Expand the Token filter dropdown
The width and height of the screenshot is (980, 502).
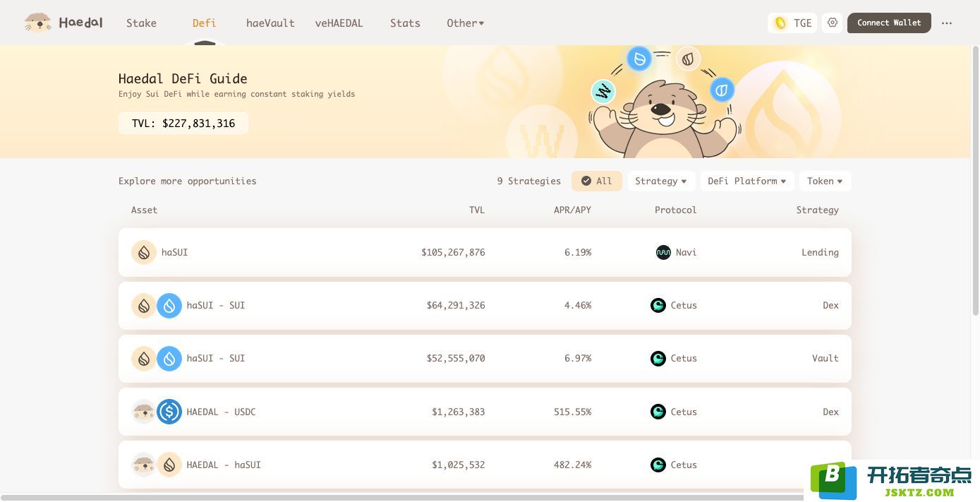[x=825, y=181]
